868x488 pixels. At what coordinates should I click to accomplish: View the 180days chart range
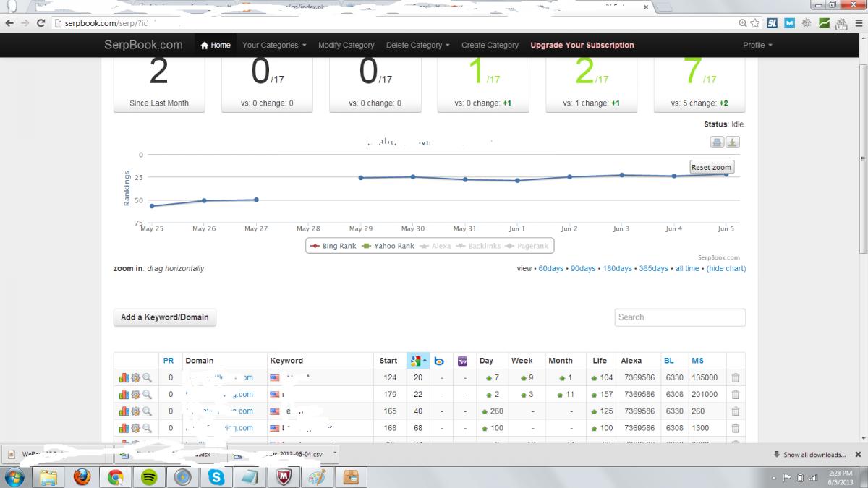pos(617,269)
